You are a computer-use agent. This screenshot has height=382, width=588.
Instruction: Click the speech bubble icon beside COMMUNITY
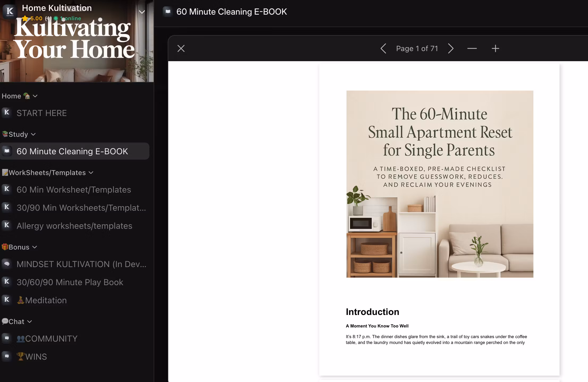tap(6, 338)
